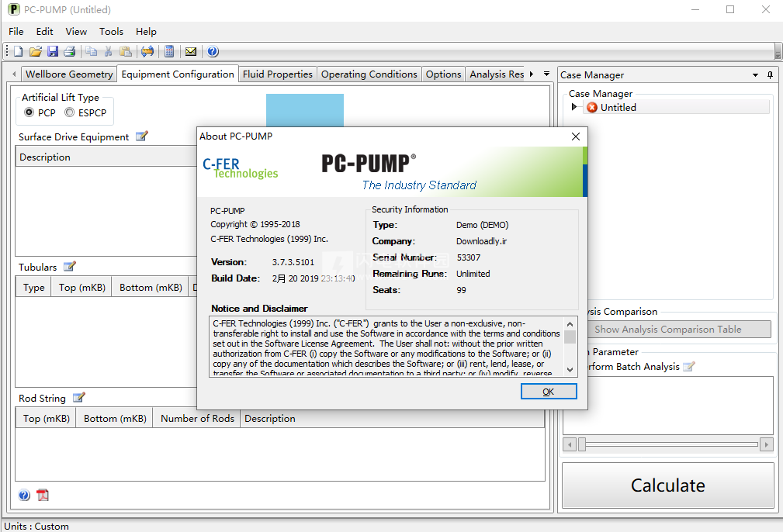The image size is (783, 532).
Task: Click the Copy toolbar icon
Action: 91,51
